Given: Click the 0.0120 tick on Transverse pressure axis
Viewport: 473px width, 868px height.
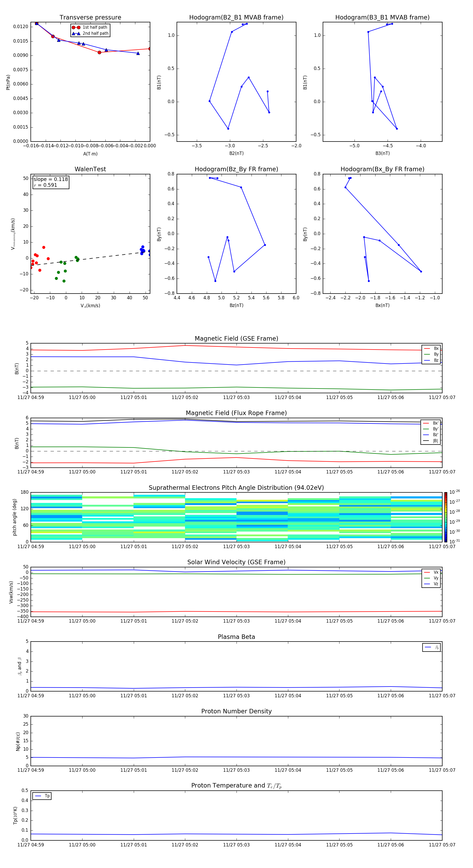Looking at the screenshot, I should pyautogui.click(x=21, y=27).
